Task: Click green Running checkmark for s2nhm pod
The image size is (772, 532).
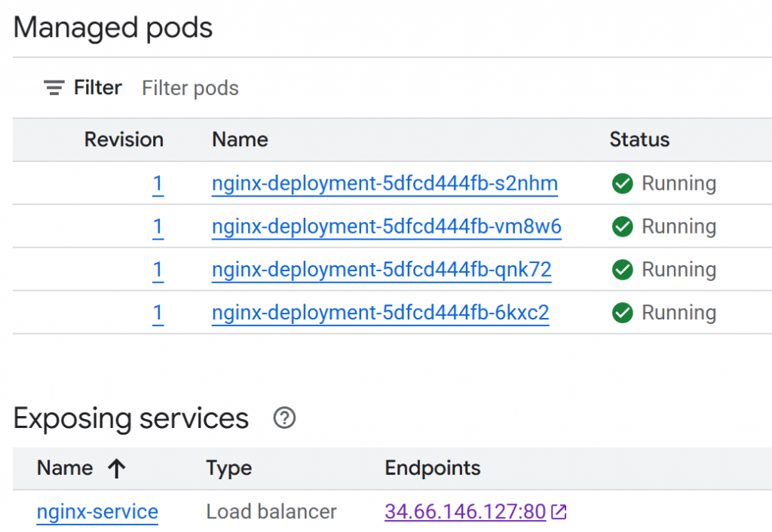Action: coord(622,184)
